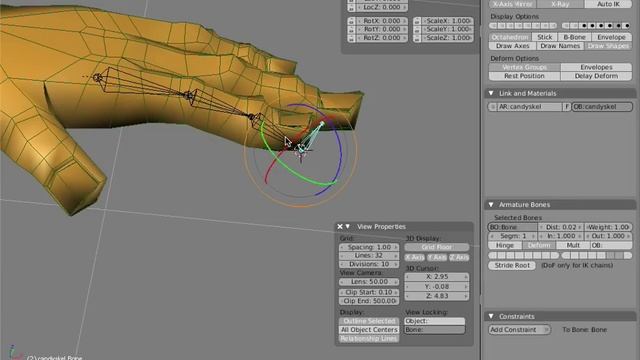Click the In: 1.000 ease field
Viewport: 640px width, 360px height.
[x=561, y=236]
